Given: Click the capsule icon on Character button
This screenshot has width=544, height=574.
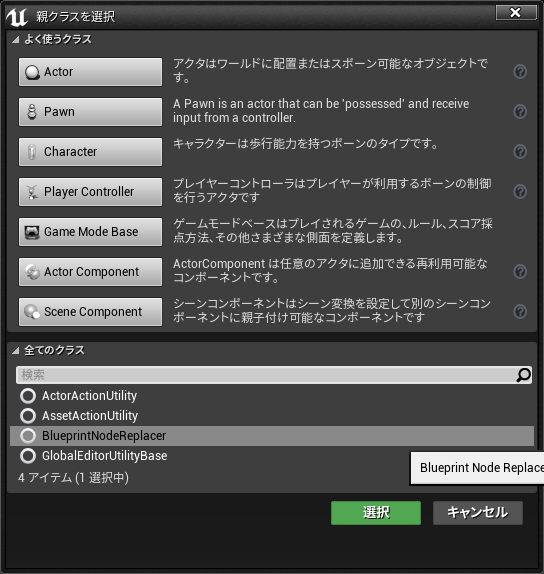Looking at the screenshot, I should [32, 152].
